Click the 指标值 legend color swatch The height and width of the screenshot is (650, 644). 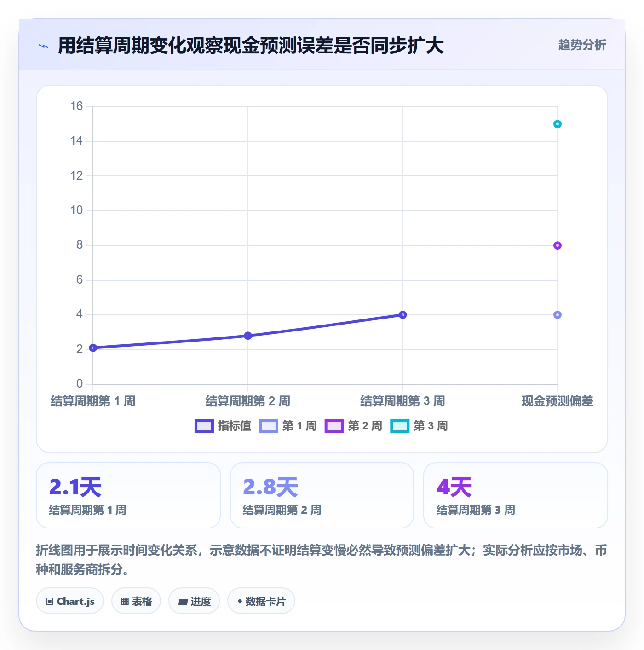click(204, 426)
